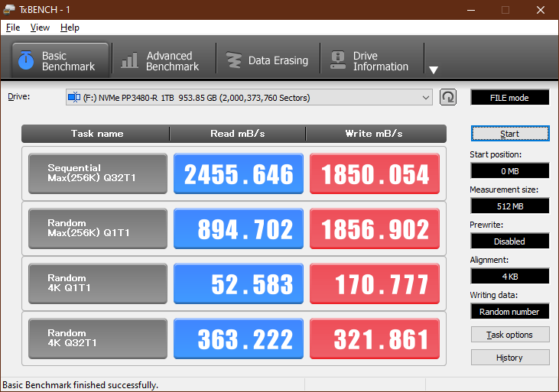Change the Measurement size 512 MB field
Image resolution: width=559 pixels, height=392 pixels.
pyautogui.click(x=510, y=206)
